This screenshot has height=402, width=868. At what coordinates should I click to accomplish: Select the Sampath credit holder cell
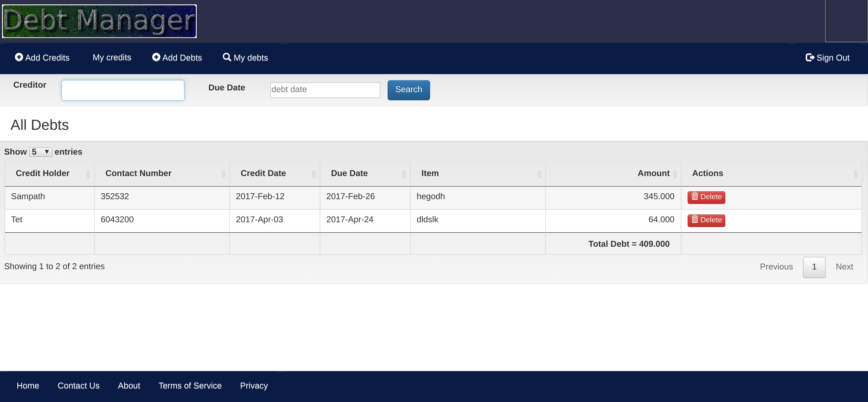point(50,197)
